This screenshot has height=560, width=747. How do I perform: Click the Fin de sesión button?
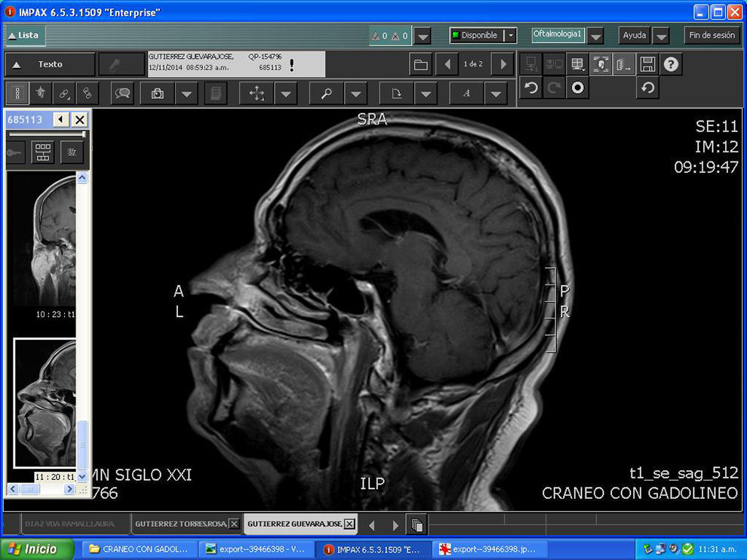coord(712,35)
